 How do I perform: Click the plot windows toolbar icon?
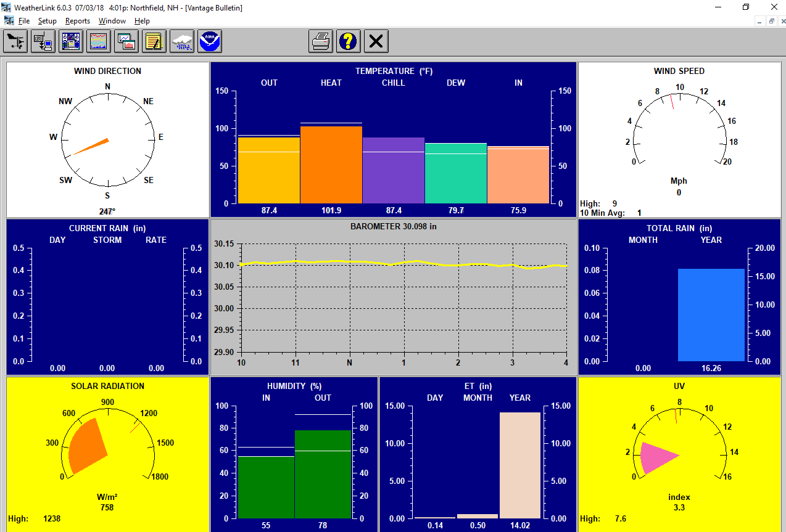tap(126, 41)
